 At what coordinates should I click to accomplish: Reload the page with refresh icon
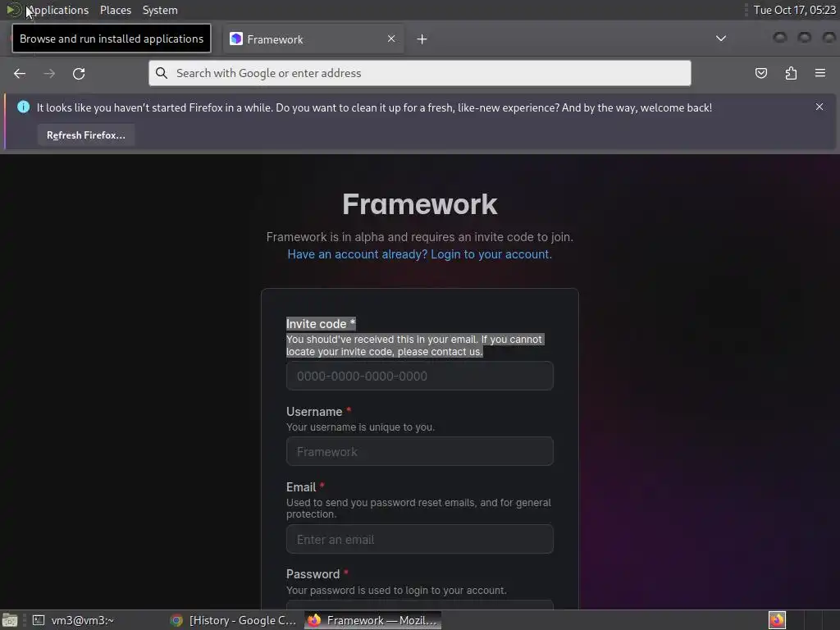click(79, 73)
